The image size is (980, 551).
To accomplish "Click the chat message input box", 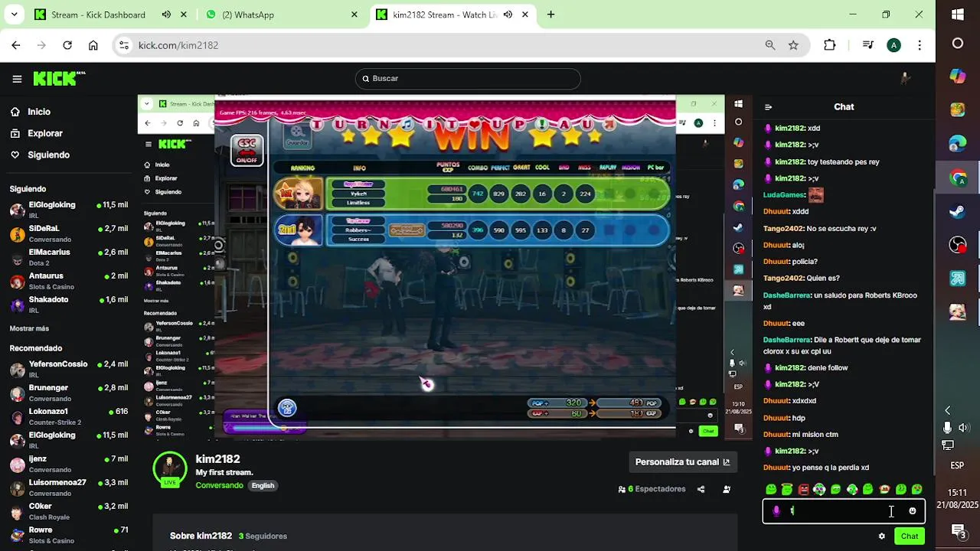I will 844,511.
